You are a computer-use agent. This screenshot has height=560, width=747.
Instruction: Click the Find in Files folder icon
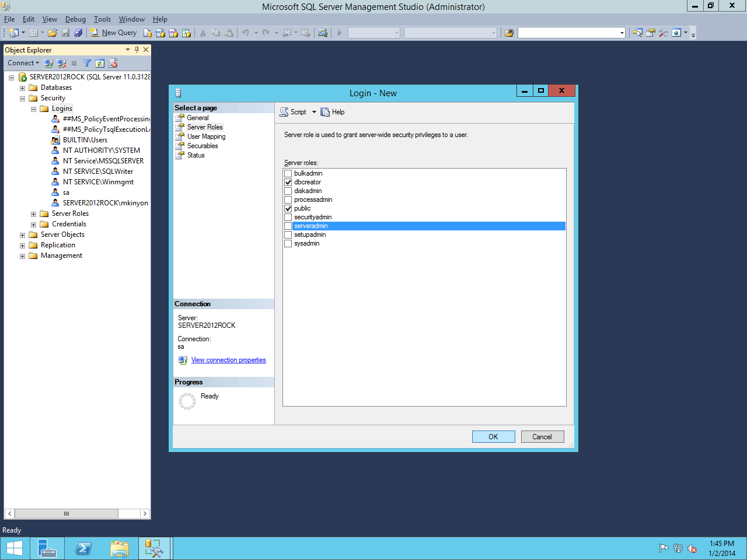click(509, 33)
